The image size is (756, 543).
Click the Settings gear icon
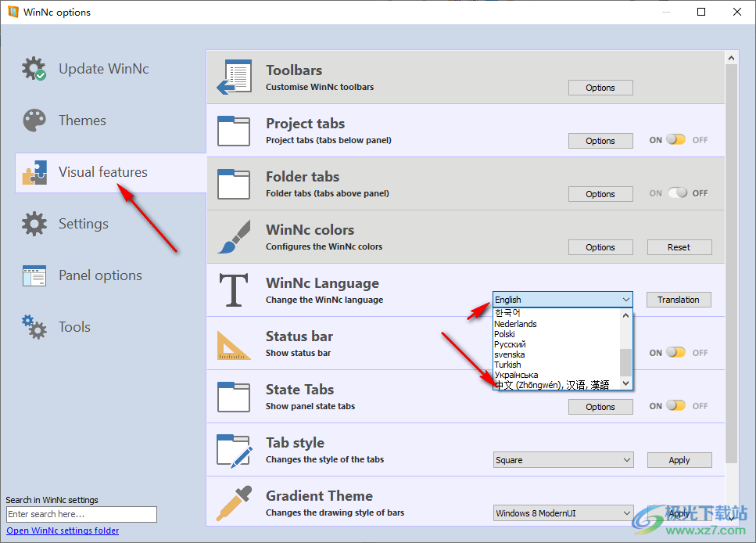click(34, 224)
